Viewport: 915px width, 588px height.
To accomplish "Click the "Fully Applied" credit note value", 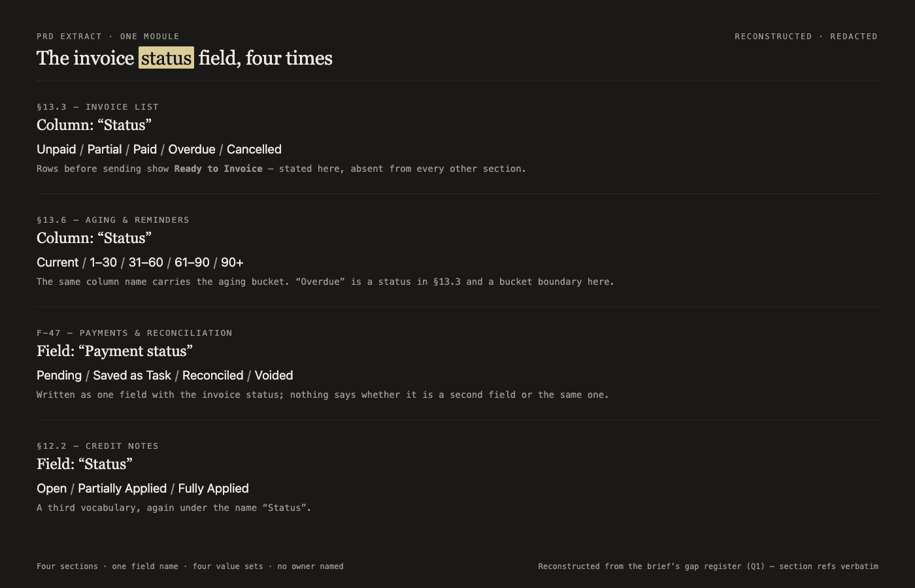I will (x=213, y=489).
